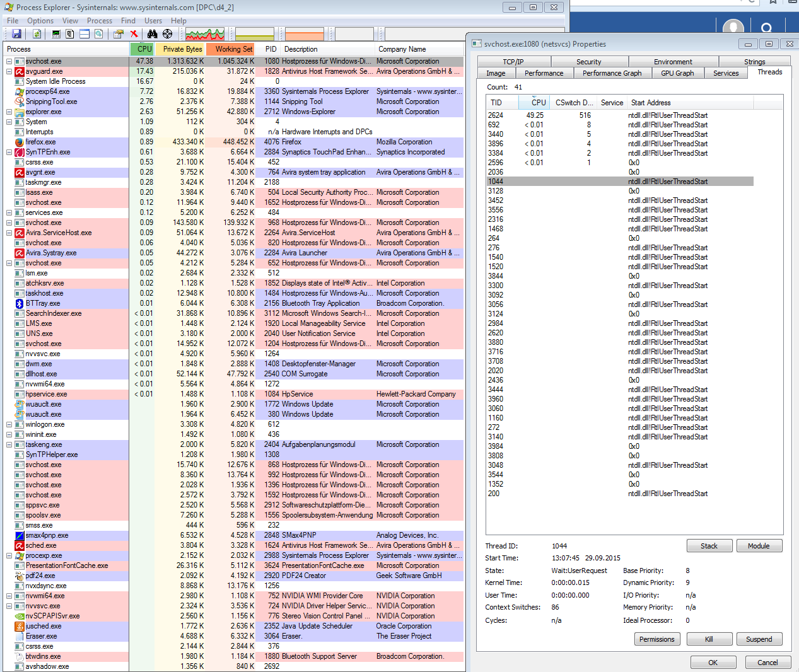
Task: Click the View DLLs/Handles toolbar icon
Action: tap(99, 34)
